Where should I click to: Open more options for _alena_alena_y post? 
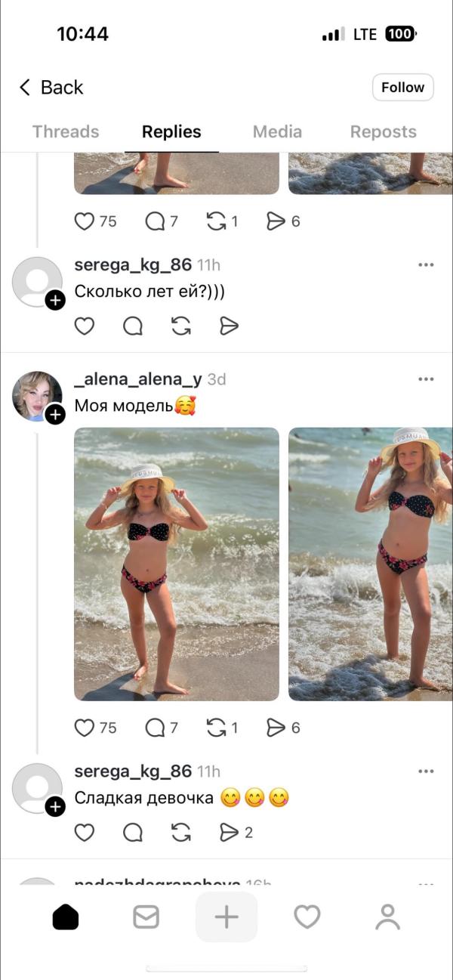click(426, 379)
